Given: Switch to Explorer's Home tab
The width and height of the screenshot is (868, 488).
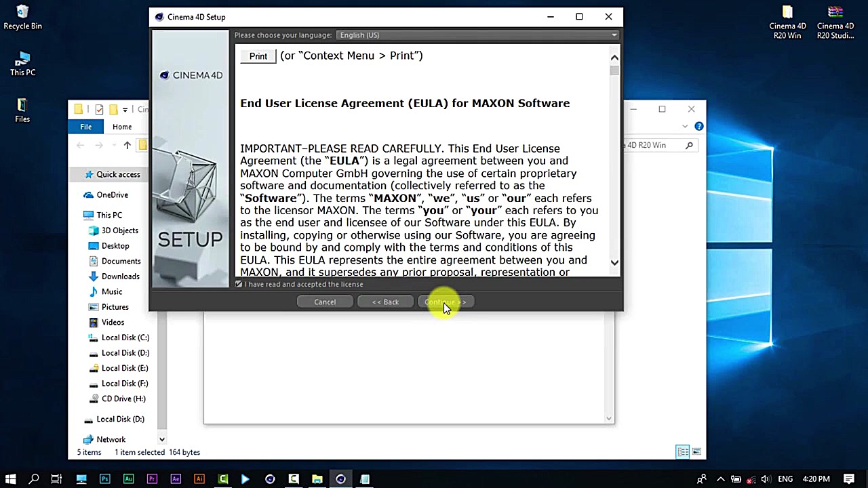Looking at the screenshot, I should coord(121,127).
